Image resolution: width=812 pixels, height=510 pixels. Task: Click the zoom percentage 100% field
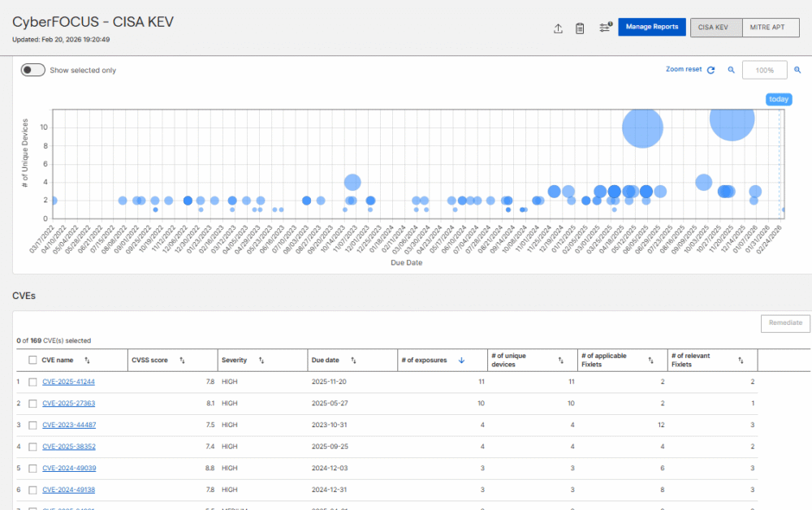[x=764, y=70]
